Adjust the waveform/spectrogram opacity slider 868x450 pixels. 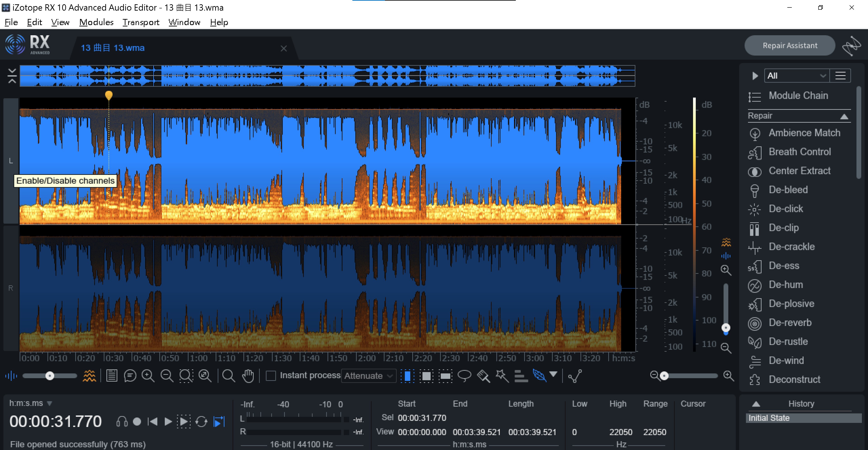(50, 375)
